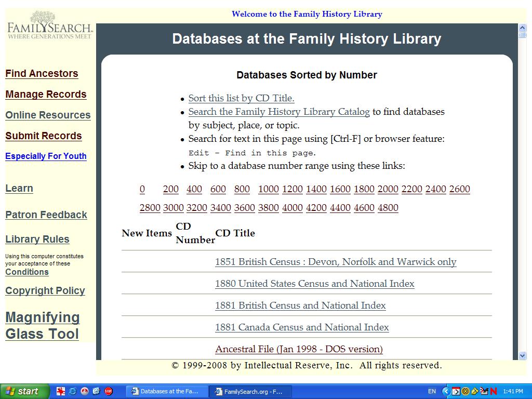Jump to database number range 1800
The image size is (532, 399).
pyautogui.click(x=364, y=189)
